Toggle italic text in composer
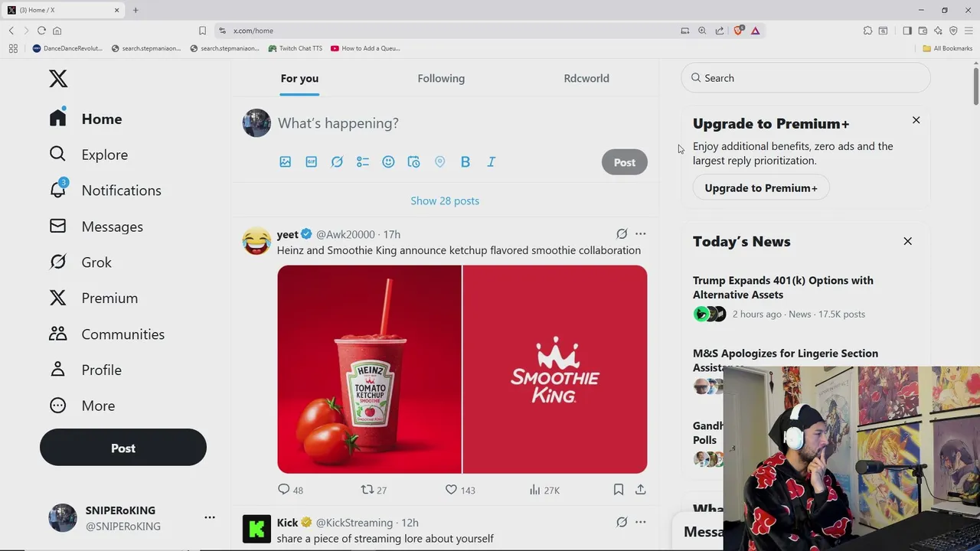The width and height of the screenshot is (980, 551). [x=492, y=162]
